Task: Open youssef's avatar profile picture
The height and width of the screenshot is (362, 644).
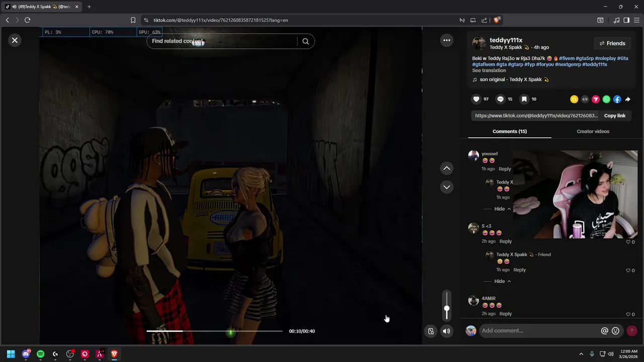Action: click(x=473, y=155)
